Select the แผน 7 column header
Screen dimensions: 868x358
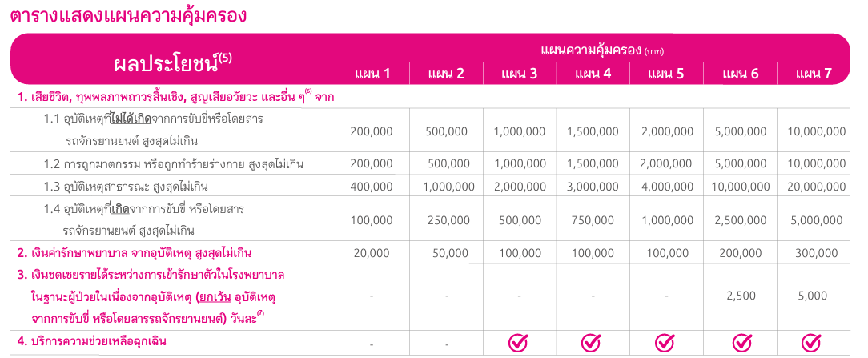[x=814, y=74]
